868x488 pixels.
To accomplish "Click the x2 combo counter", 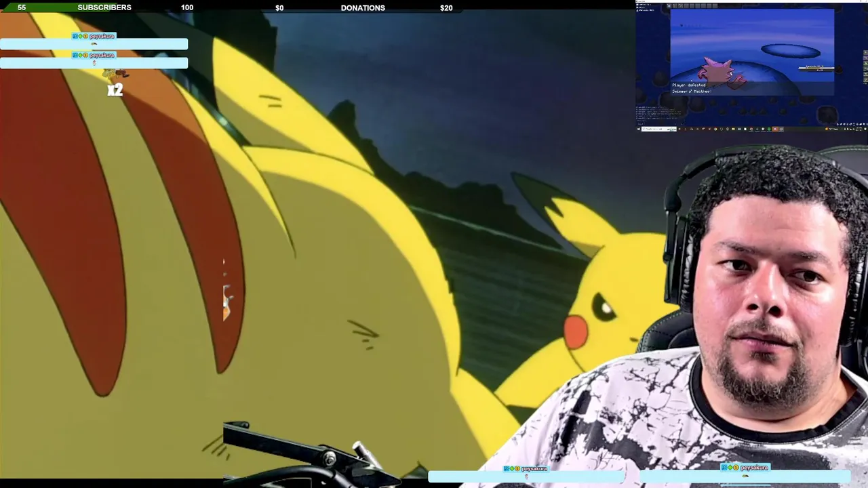I will 115,89.
